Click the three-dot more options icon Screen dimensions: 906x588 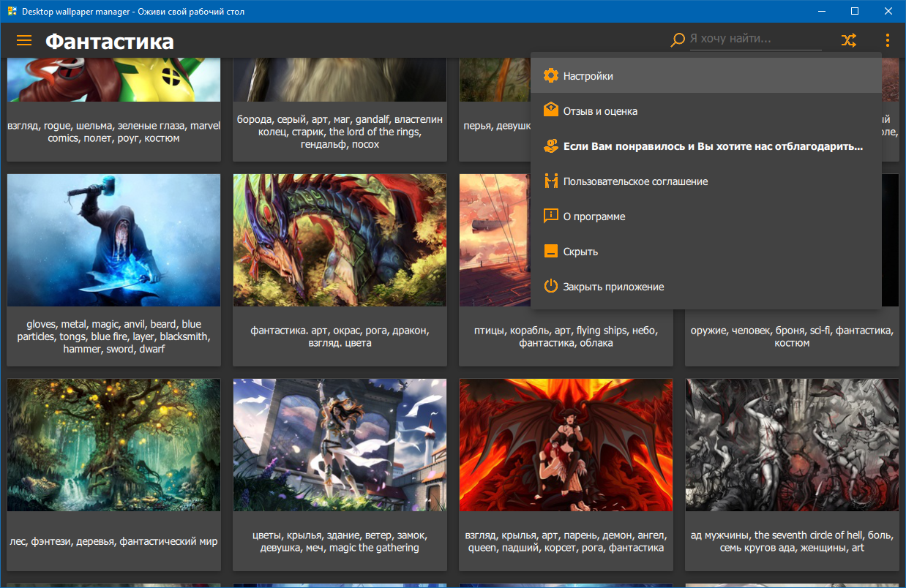pos(887,40)
